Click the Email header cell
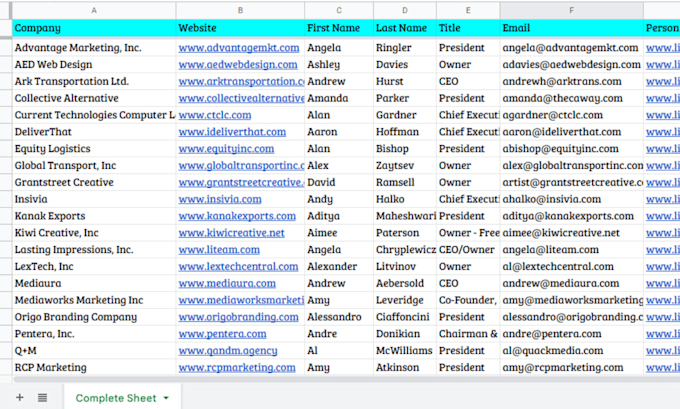The image size is (680, 409). pyautogui.click(x=572, y=28)
